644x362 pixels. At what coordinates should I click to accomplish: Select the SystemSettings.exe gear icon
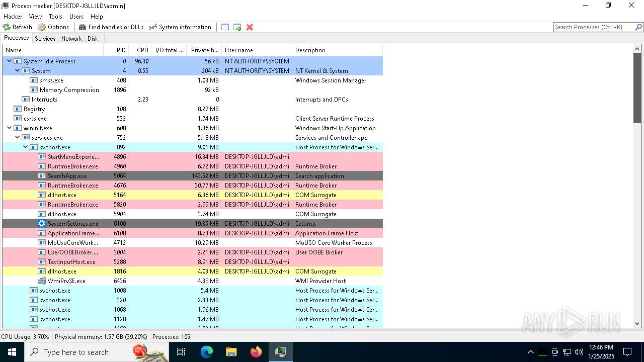coord(42,224)
